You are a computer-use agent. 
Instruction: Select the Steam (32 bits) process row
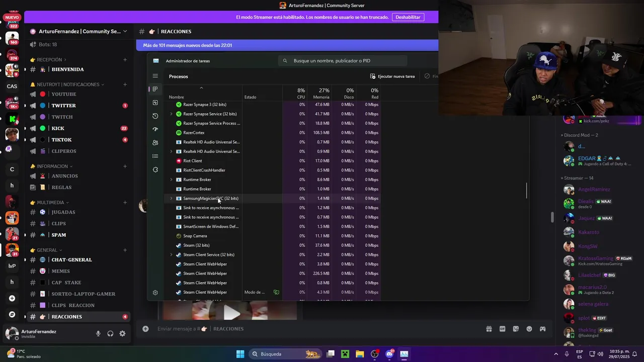(273, 245)
